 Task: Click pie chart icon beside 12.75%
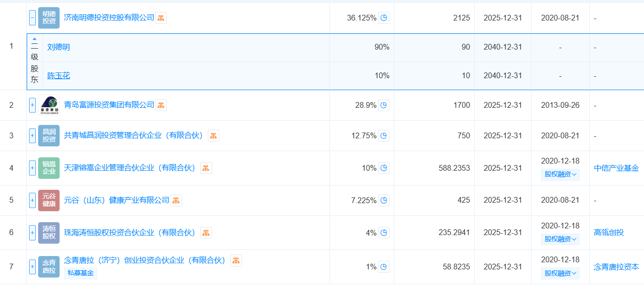tap(384, 136)
